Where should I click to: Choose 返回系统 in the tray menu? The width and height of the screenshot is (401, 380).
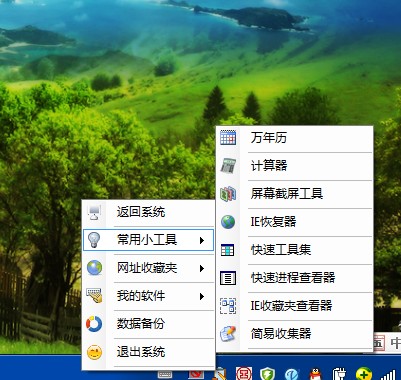148,212
